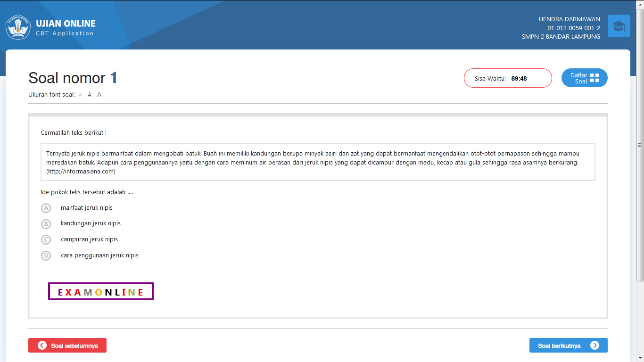Choose answer B kandungan jeruk nipis
Image resolution: width=644 pixels, height=362 pixels.
pyautogui.click(x=46, y=224)
